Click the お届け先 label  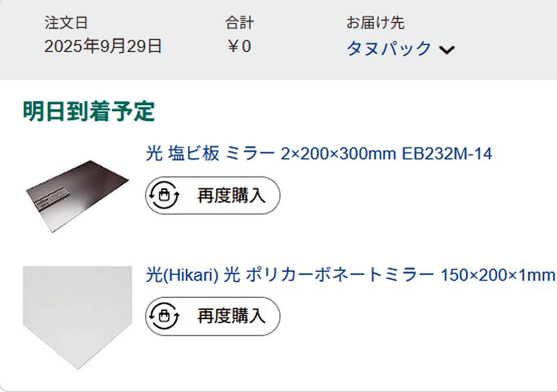375,23
